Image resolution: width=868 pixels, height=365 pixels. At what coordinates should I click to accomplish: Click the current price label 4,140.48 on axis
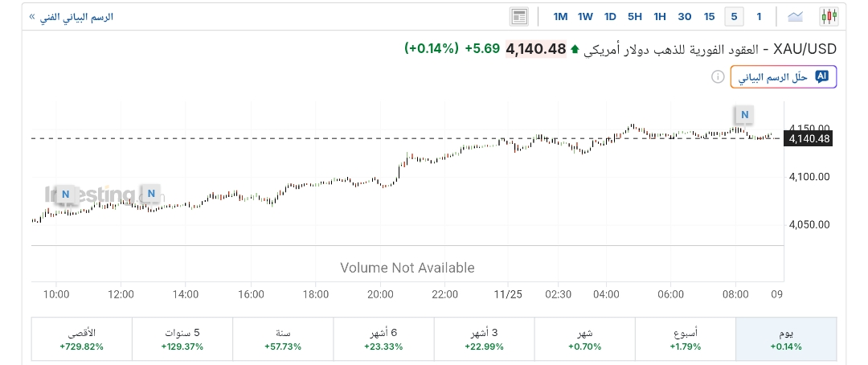[809, 139]
